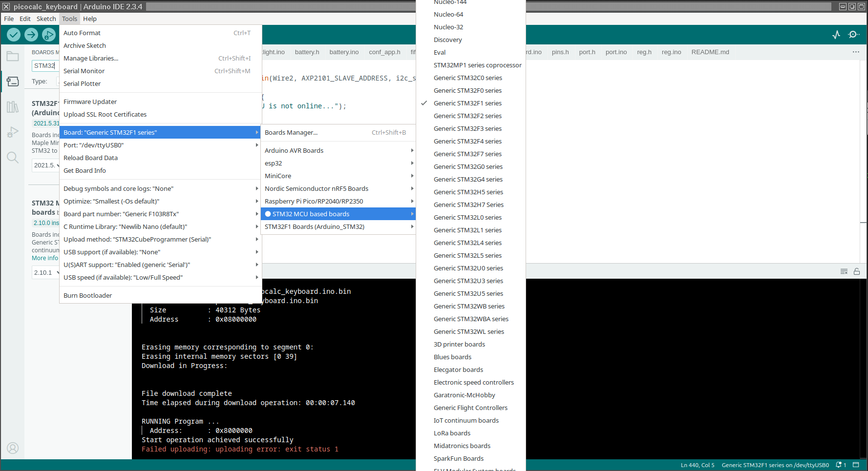The height and width of the screenshot is (471, 868).
Task: Open Boards Manager... from submenu
Action: coord(291,133)
